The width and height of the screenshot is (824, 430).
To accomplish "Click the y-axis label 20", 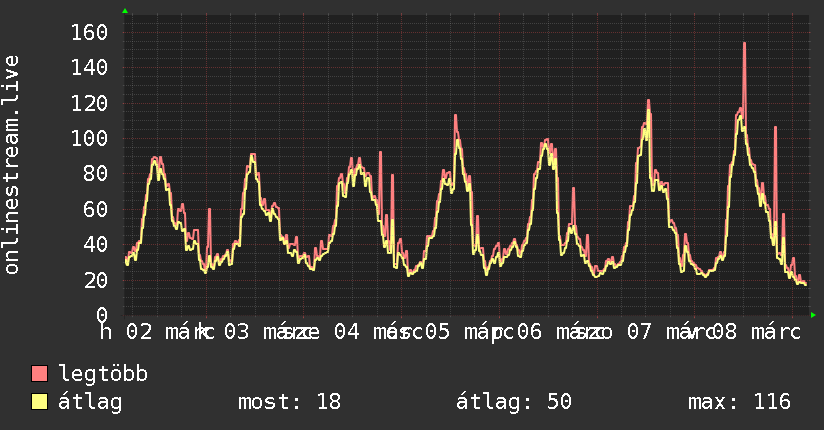I will [96, 280].
